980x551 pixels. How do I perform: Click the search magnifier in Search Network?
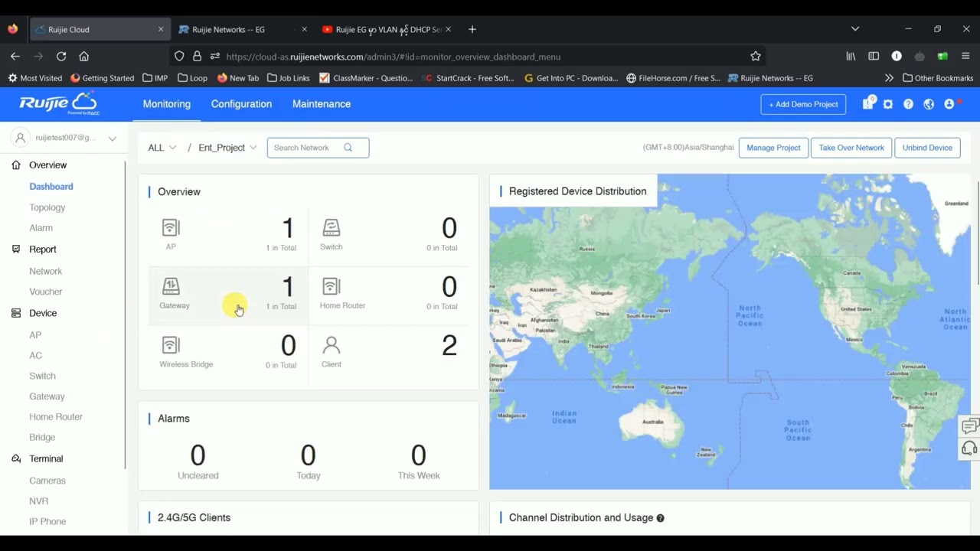click(348, 148)
